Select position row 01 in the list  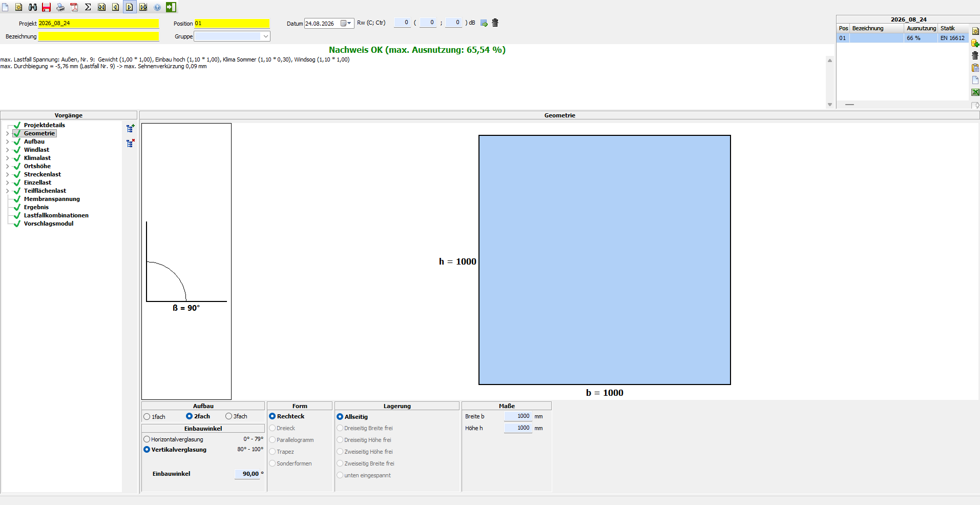click(903, 38)
